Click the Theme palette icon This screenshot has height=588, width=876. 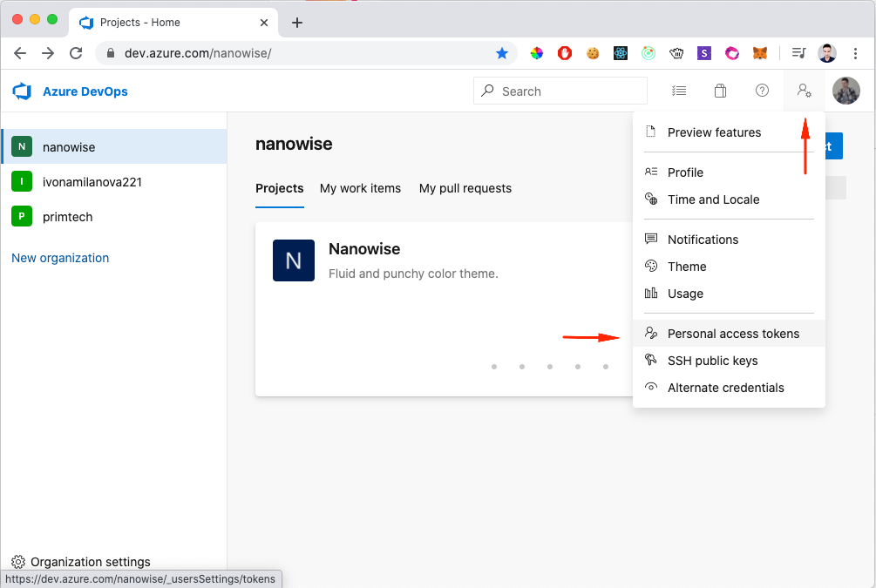[651, 266]
